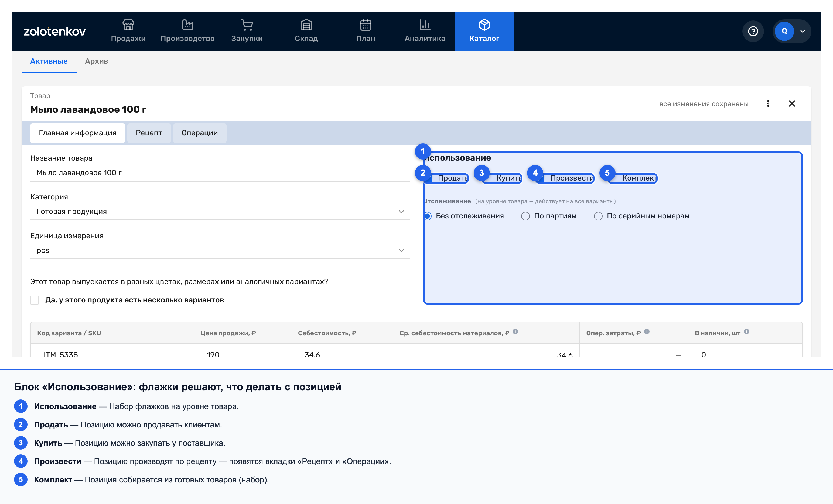Show info tooltip for В наличии
The width and height of the screenshot is (833, 504).
[746, 332]
